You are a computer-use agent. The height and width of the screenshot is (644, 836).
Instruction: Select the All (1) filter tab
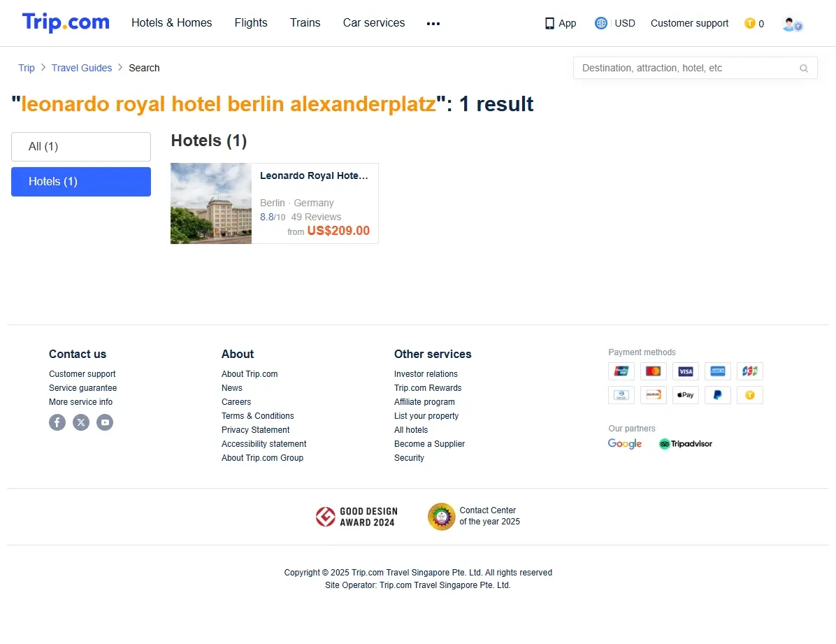point(81,147)
